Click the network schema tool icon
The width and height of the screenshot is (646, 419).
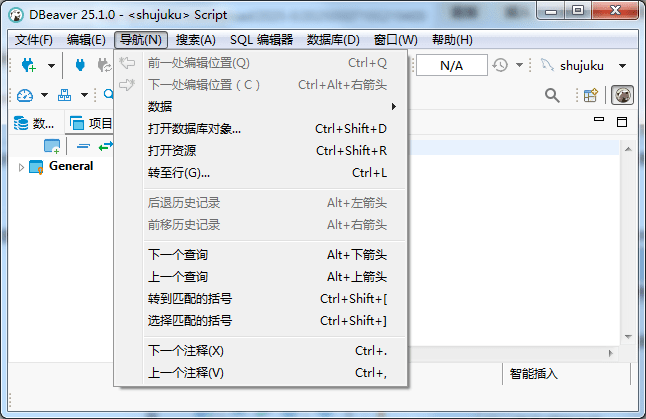tap(64, 95)
